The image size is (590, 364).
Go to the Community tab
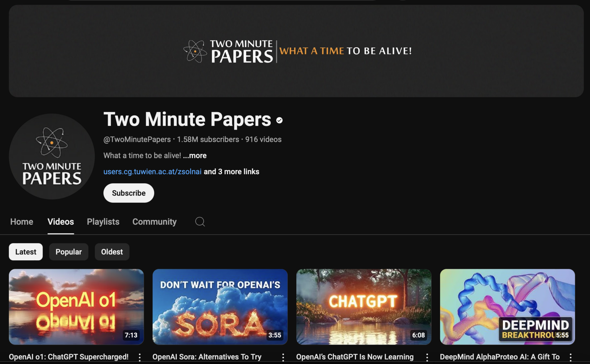click(x=155, y=222)
